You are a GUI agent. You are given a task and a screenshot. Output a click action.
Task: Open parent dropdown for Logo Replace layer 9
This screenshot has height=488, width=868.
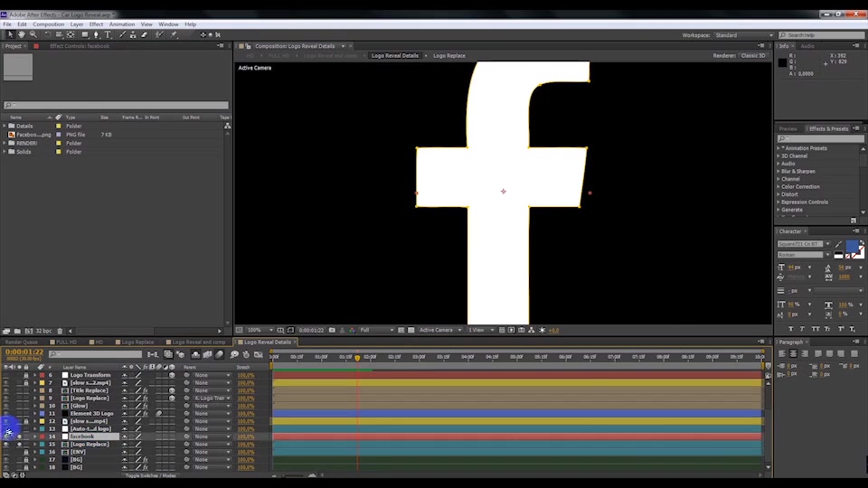coord(212,399)
